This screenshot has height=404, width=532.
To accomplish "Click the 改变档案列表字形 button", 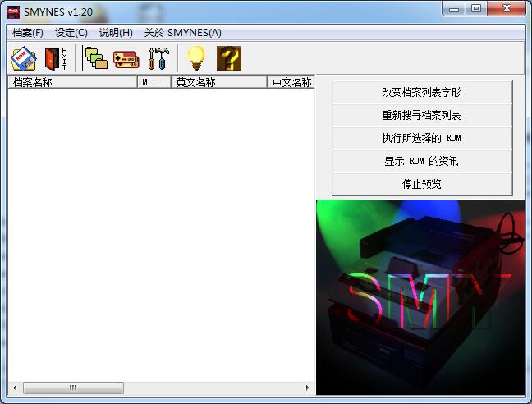I will tap(421, 92).
